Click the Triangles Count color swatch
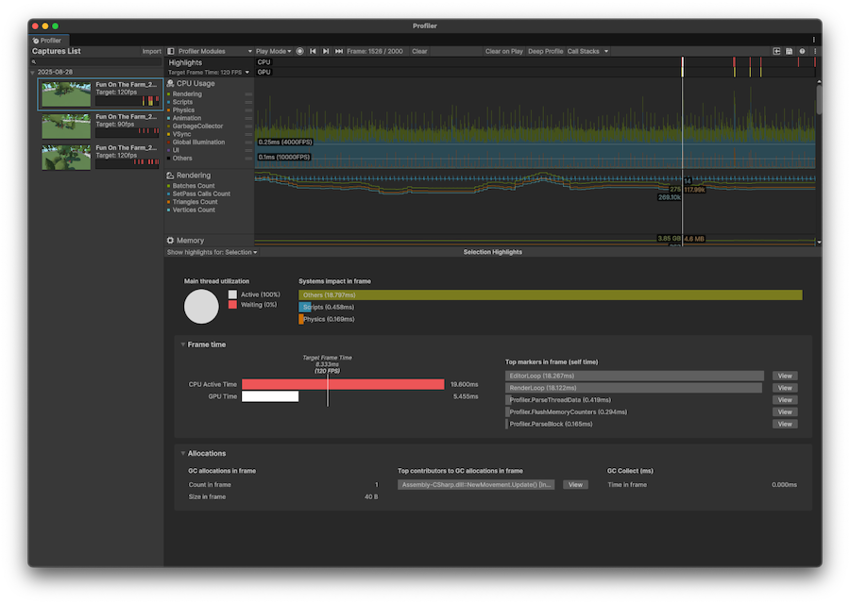This screenshot has height=604, width=850. (170, 201)
